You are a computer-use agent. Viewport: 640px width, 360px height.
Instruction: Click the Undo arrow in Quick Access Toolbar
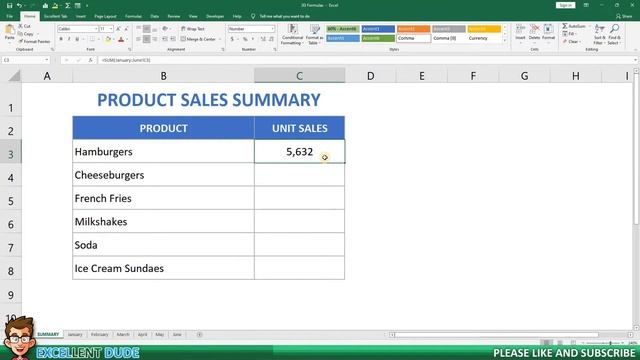pos(19,5)
